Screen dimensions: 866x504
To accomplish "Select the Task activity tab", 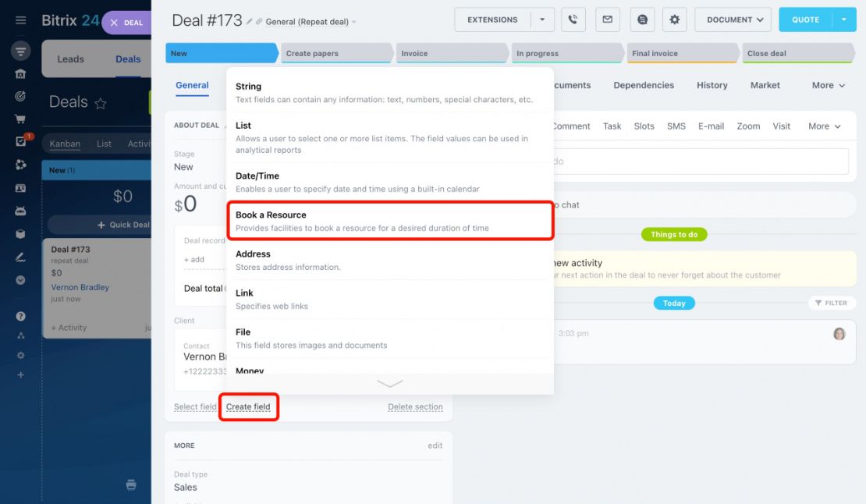I will click(612, 126).
